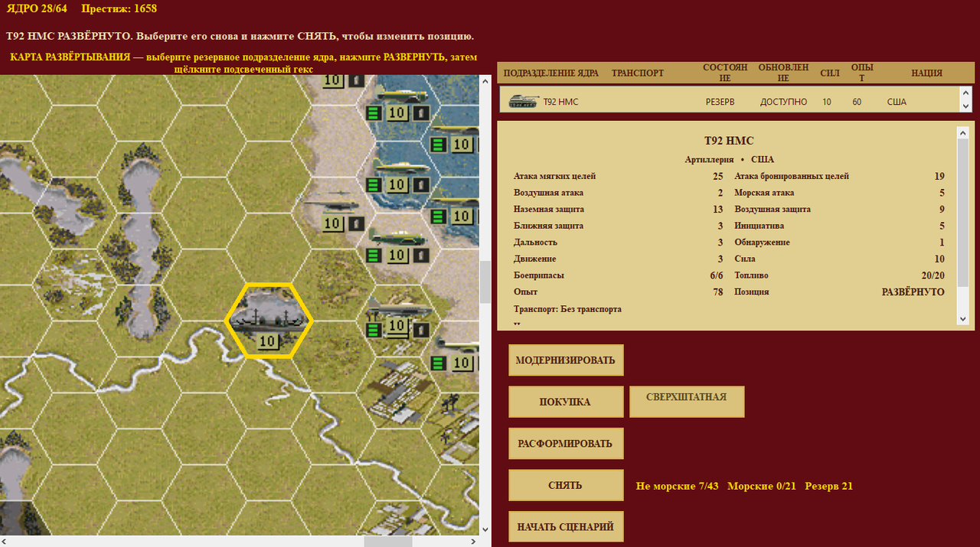The image size is (980, 547).
Task: Click the T92 HMC title in details panel
Action: (729, 142)
